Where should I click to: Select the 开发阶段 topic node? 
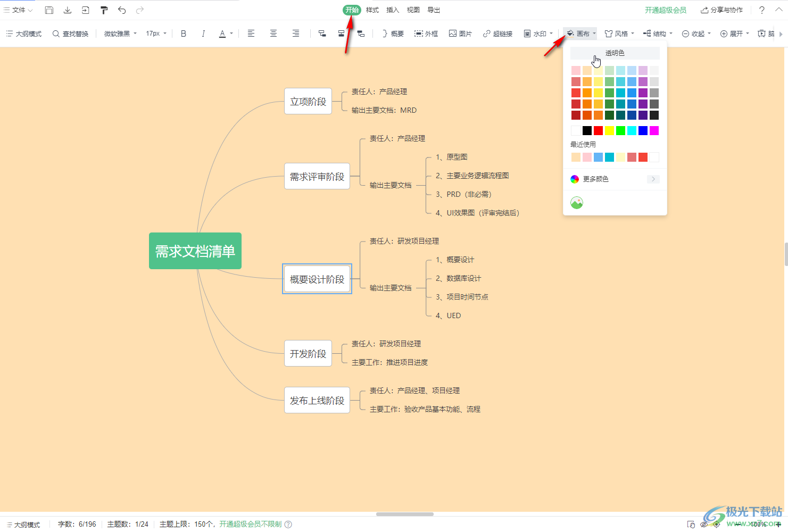(308, 353)
